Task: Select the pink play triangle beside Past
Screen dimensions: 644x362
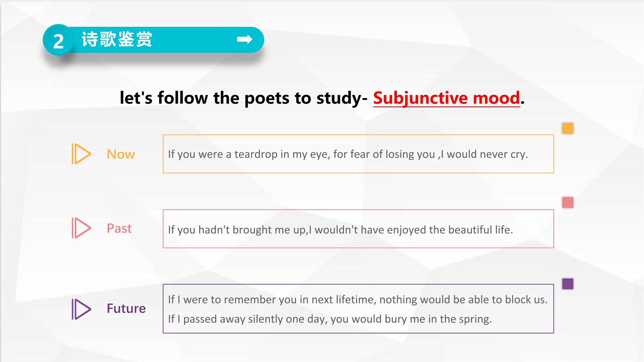Action: [81, 228]
